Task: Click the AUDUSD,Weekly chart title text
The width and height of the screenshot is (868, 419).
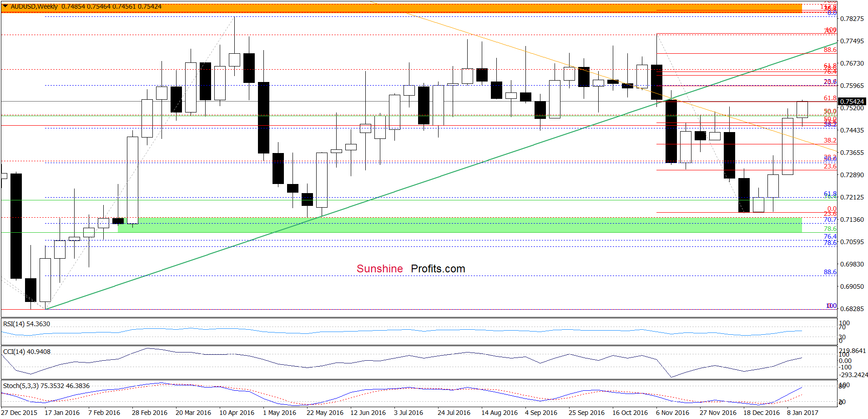Action: pos(34,6)
